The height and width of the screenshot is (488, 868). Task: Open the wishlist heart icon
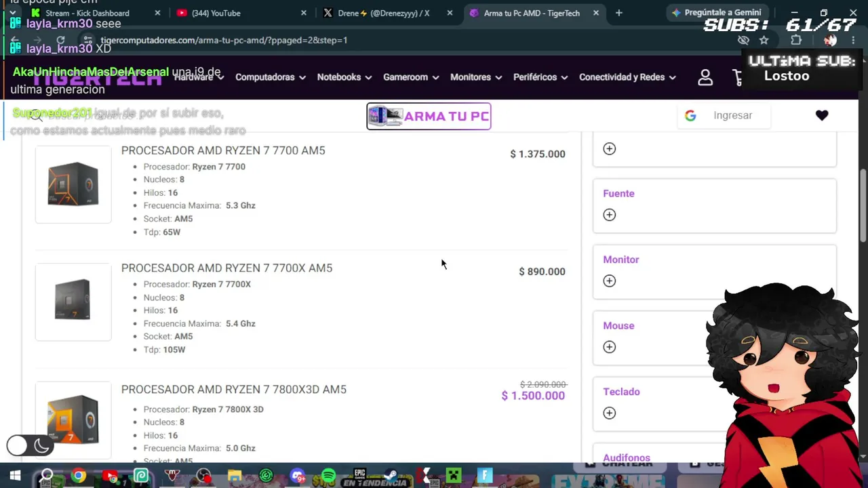822,115
